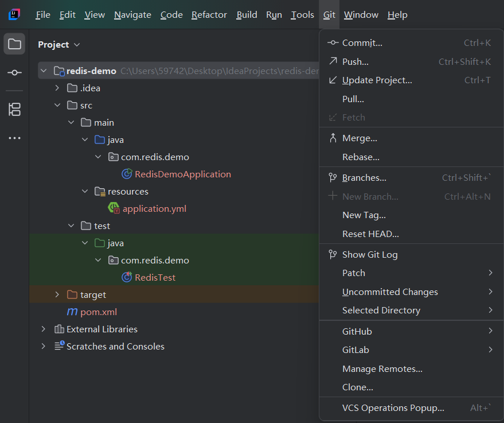Collapse the src folder
Viewport: 504px width, 423px height.
coord(57,105)
